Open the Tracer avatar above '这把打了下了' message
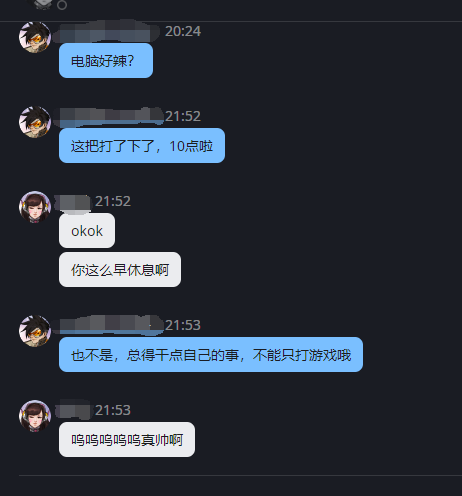The width and height of the screenshot is (462, 496). click(x=35, y=122)
